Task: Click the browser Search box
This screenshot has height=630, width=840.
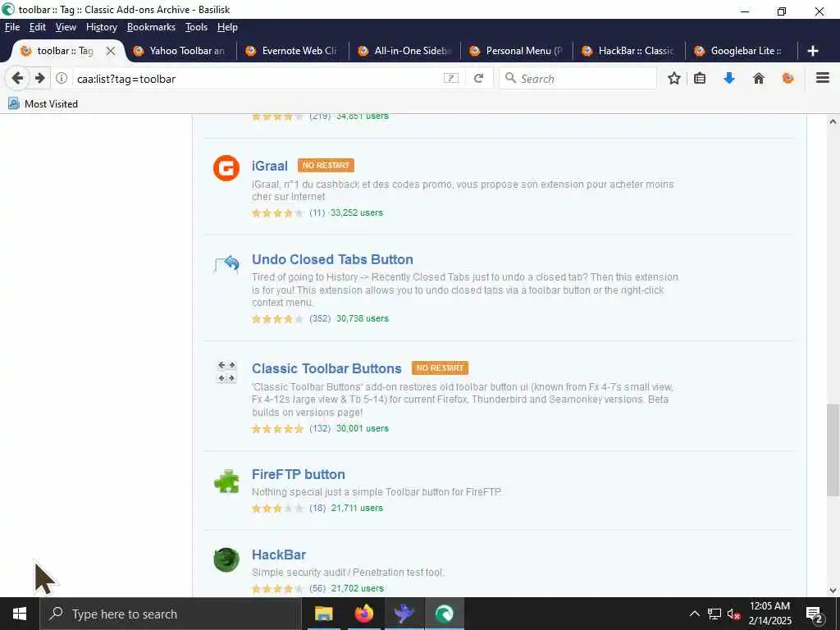Action: click(578, 79)
